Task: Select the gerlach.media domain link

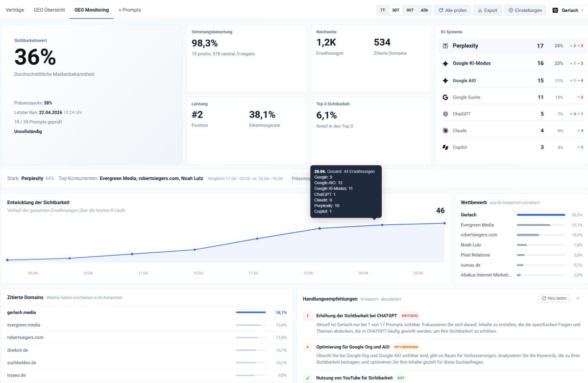Action: pyautogui.click(x=22, y=311)
